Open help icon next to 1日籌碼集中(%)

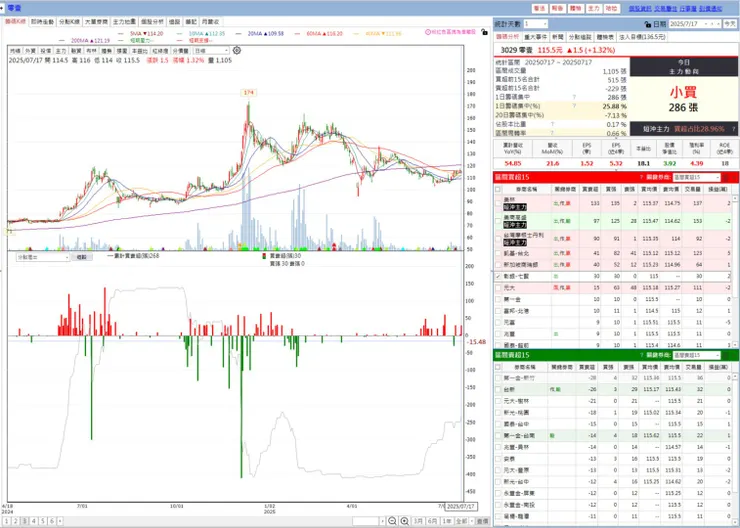click(x=574, y=106)
